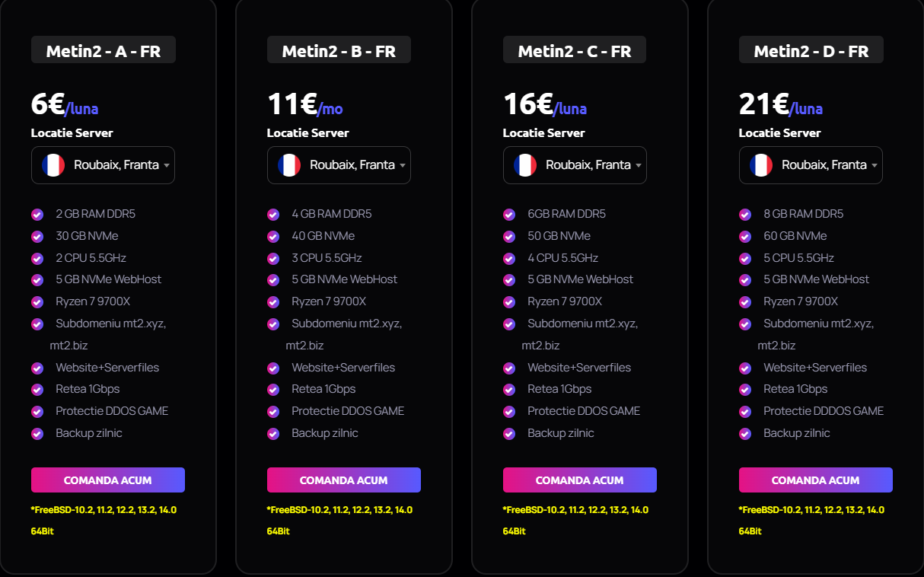Click the checkmark beside 2 GB RAM DDR5
Viewport: 924px width, 577px height.
pyautogui.click(x=37, y=215)
